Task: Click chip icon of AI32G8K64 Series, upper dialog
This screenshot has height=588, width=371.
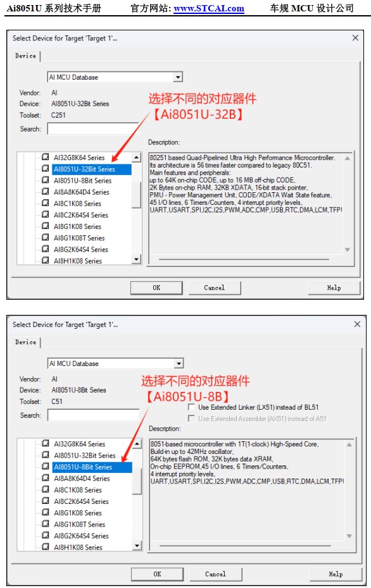Action: 46,157
